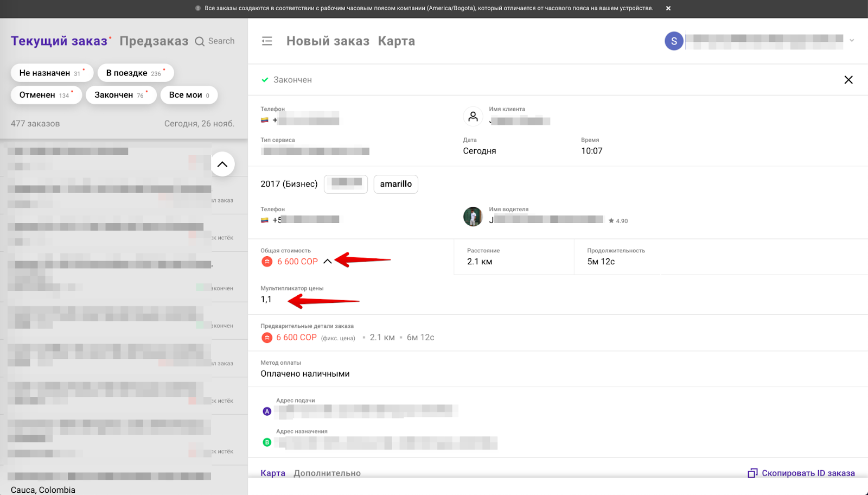
Task: Click the order time 10:07
Action: (x=592, y=151)
